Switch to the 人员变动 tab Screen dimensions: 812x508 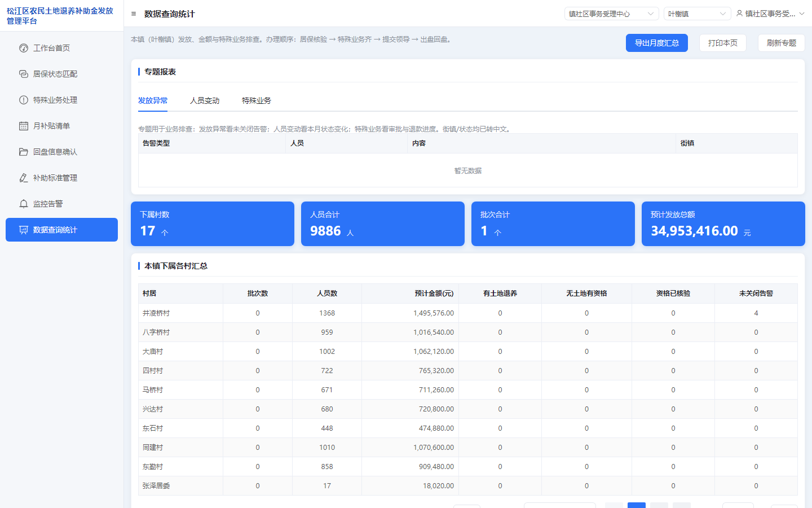(205, 100)
